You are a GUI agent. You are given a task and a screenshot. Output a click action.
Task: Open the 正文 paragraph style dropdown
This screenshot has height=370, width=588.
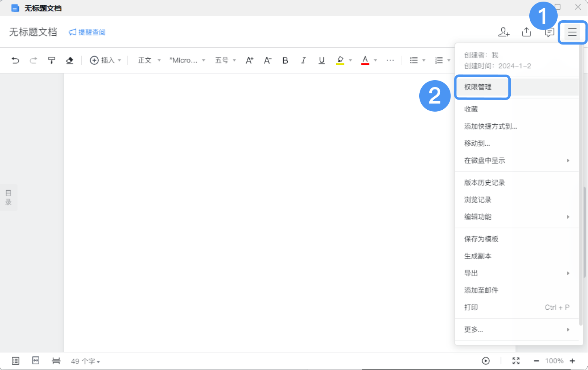149,60
